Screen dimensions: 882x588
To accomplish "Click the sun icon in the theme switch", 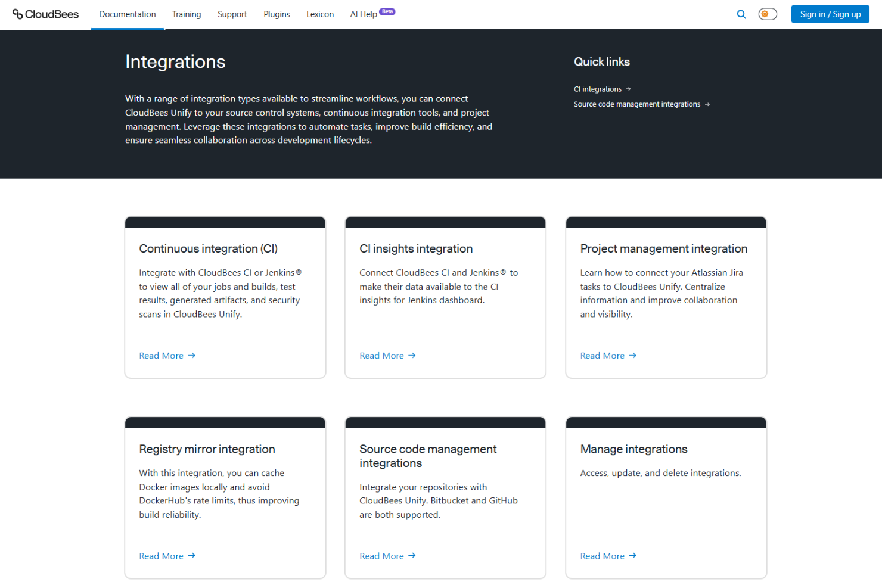I will (764, 14).
